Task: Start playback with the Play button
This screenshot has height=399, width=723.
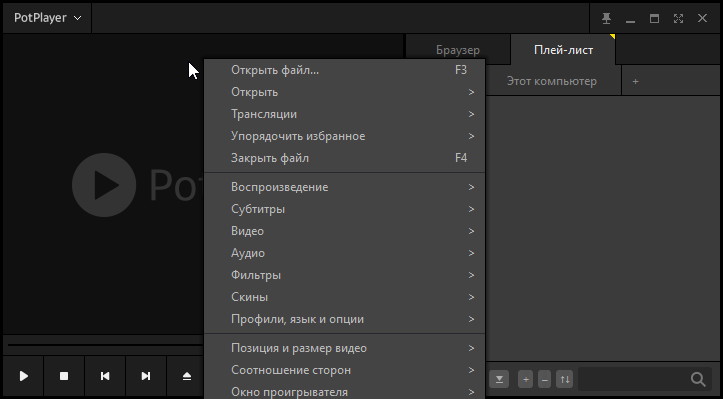Action: point(24,376)
